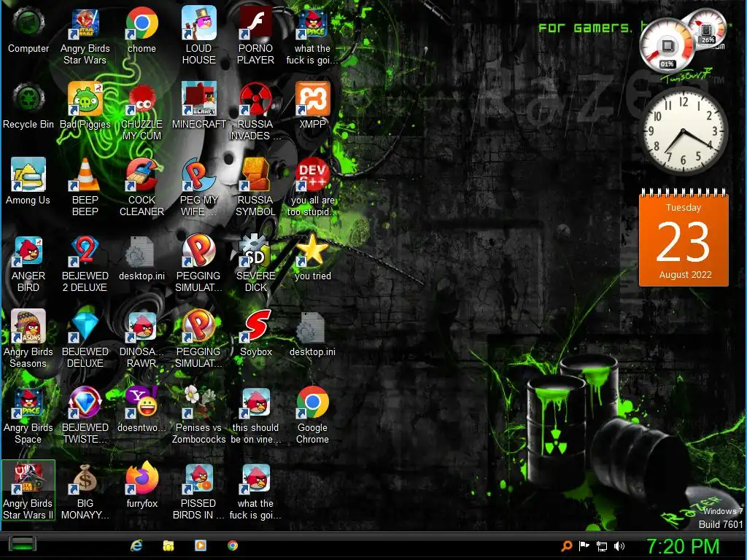Select the Plants vs Zombies flower icon

tap(198, 415)
